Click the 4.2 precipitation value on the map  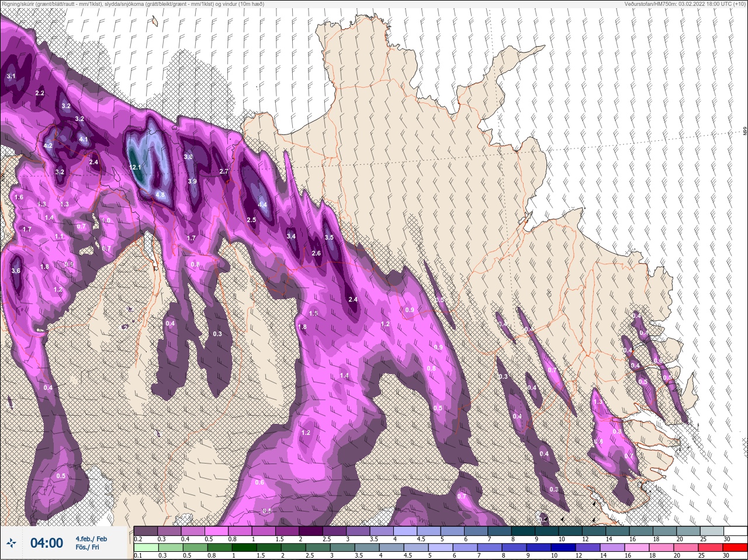click(49, 146)
